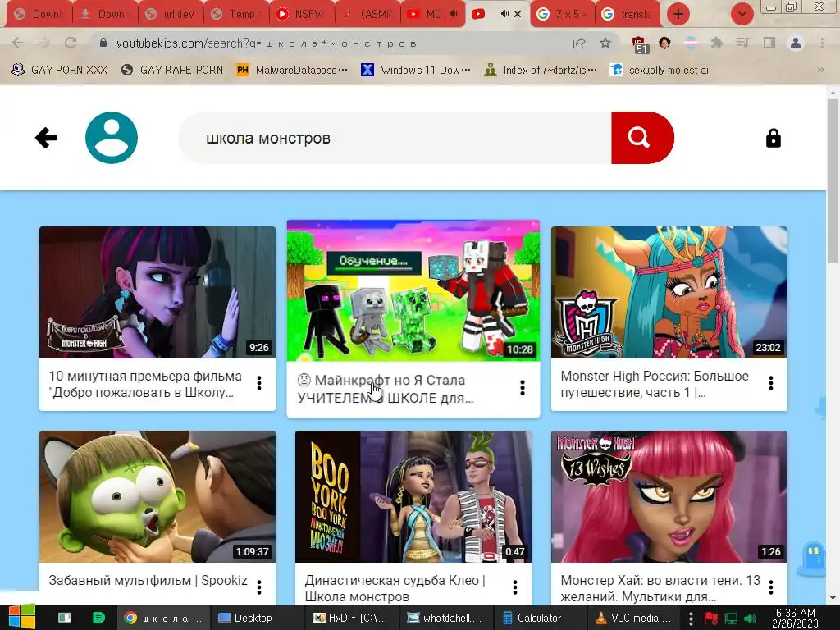Image resolution: width=840 pixels, height=630 pixels.
Task: Play the 1:26 13 Wishes thumbnail
Action: (669, 496)
